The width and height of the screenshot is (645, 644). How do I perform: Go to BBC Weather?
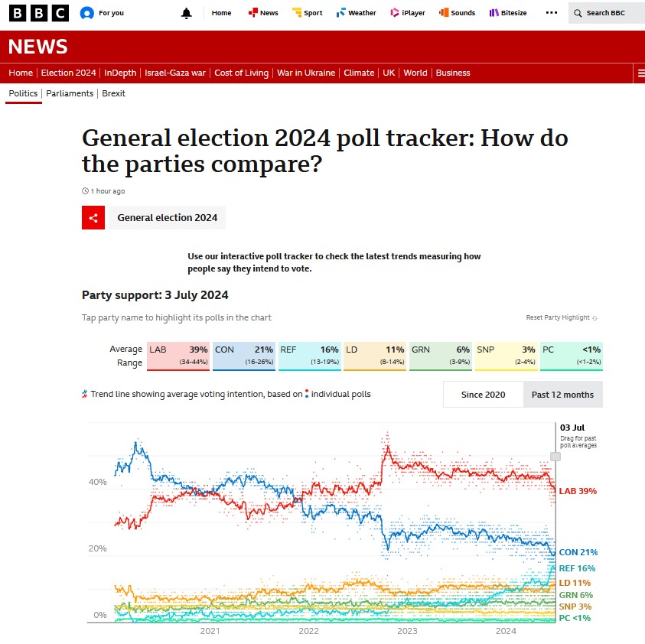[357, 13]
